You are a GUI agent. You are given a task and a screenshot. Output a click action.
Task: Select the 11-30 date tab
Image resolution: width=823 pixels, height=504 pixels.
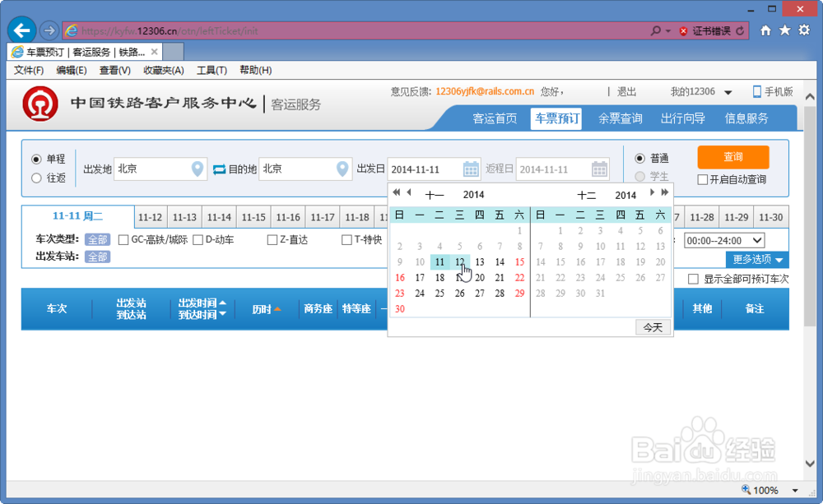(x=771, y=217)
